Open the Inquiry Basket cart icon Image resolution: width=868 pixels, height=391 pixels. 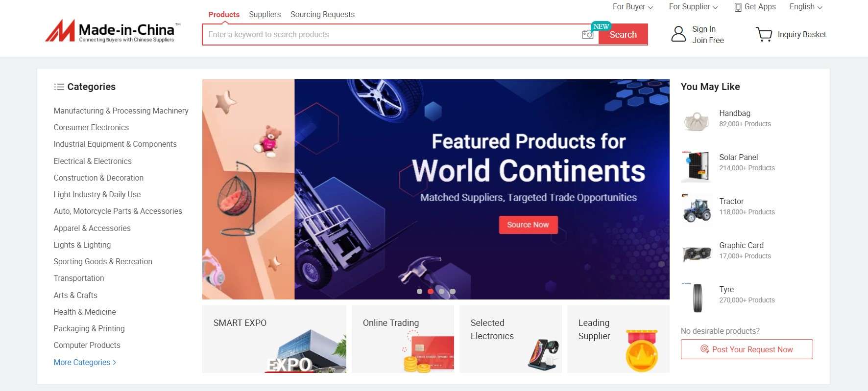(x=764, y=34)
